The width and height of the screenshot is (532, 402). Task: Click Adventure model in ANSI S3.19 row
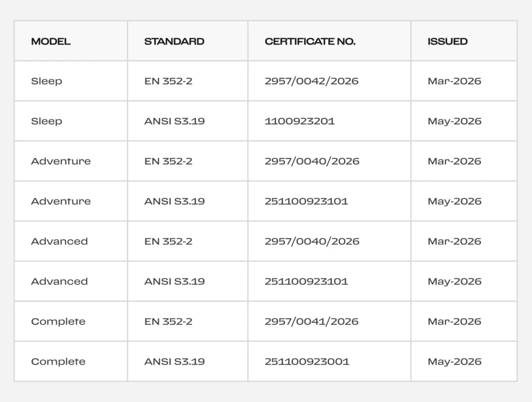(61, 201)
